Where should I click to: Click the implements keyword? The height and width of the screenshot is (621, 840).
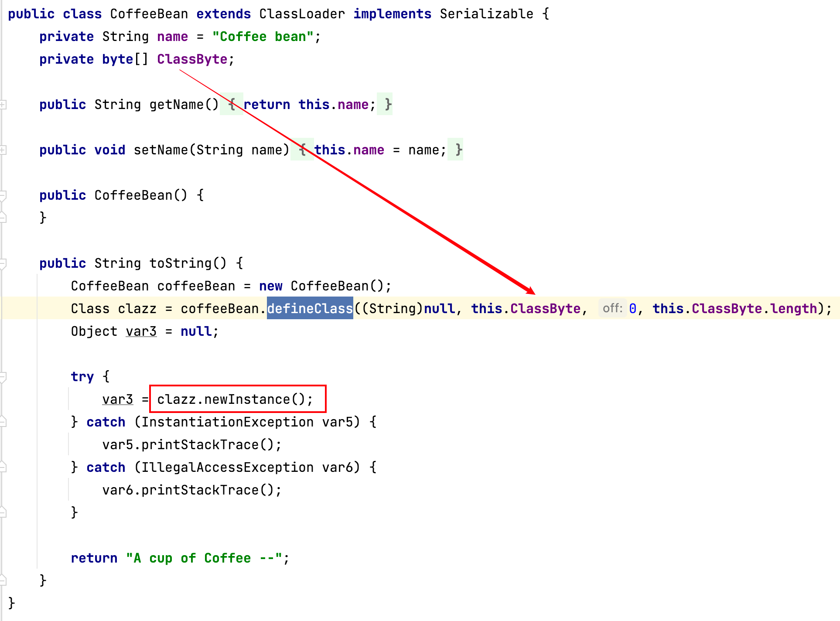[393, 14]
